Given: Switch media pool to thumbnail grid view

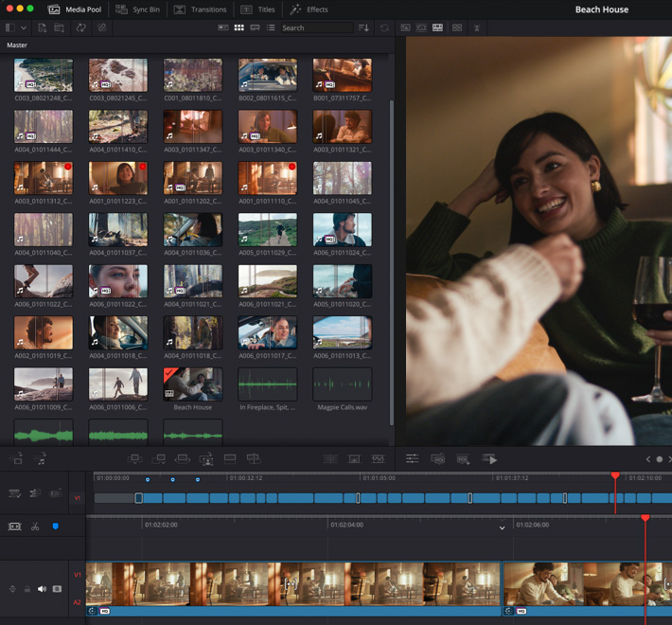Looking at the screenshot, I should [239, 28].
